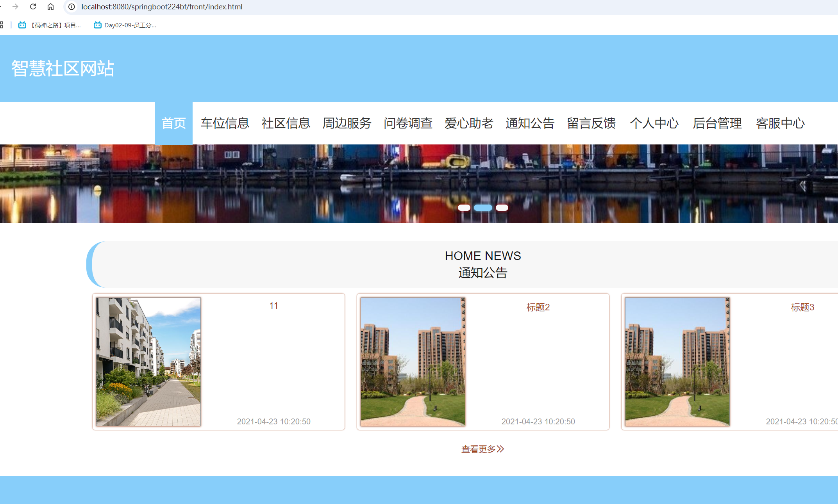Open 后台管理 from the navigation bar

tap(717, 123)
